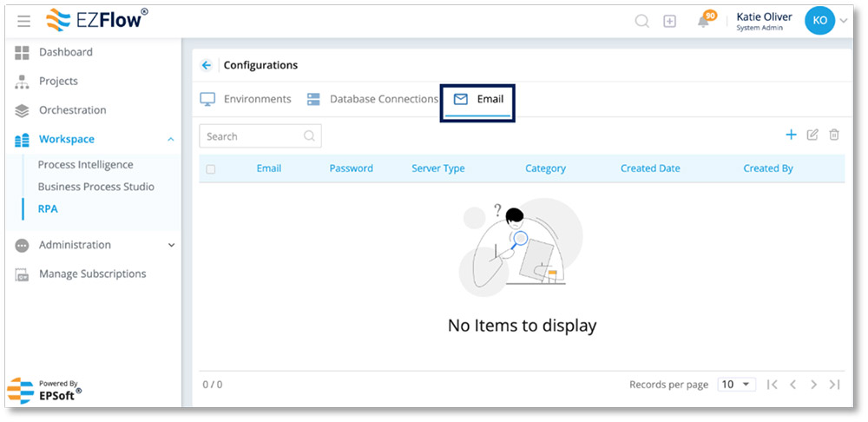Click into the Search input field
The image size is (868, 422).
(260, 136)
